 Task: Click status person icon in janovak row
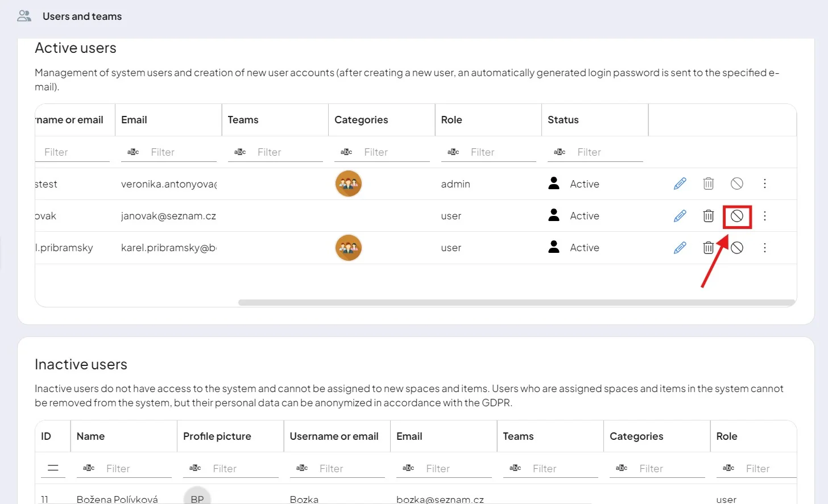[554, 215]
